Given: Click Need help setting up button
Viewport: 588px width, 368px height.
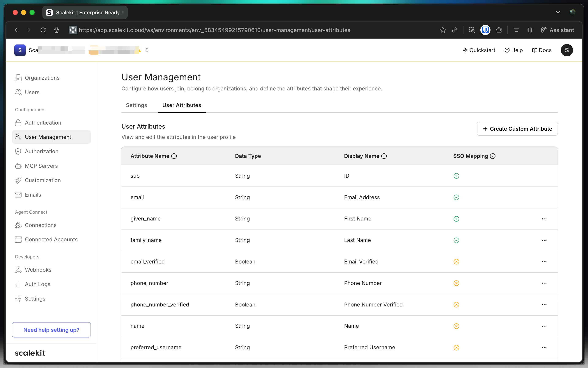Looking at the screenshot, I should click(x=51, y=330).
